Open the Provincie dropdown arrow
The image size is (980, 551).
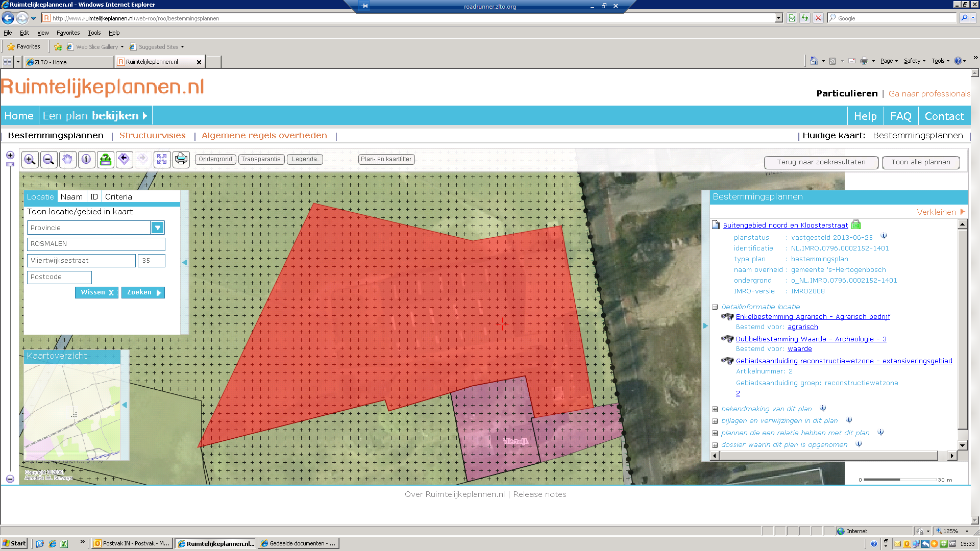[158, 228]
